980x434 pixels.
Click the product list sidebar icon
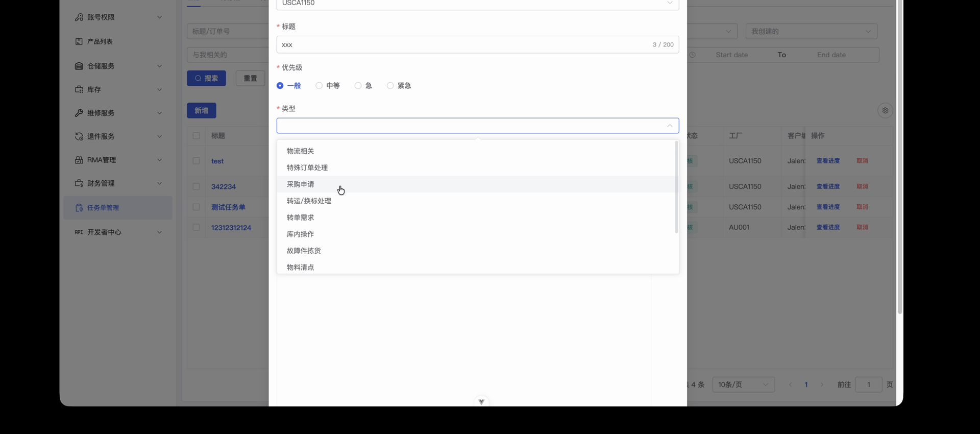point(79,41)
